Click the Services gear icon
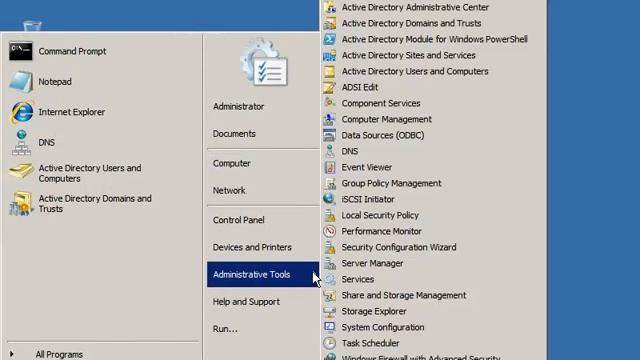The height and width of the screenshot is (360, 640). (x=329, y=279)
